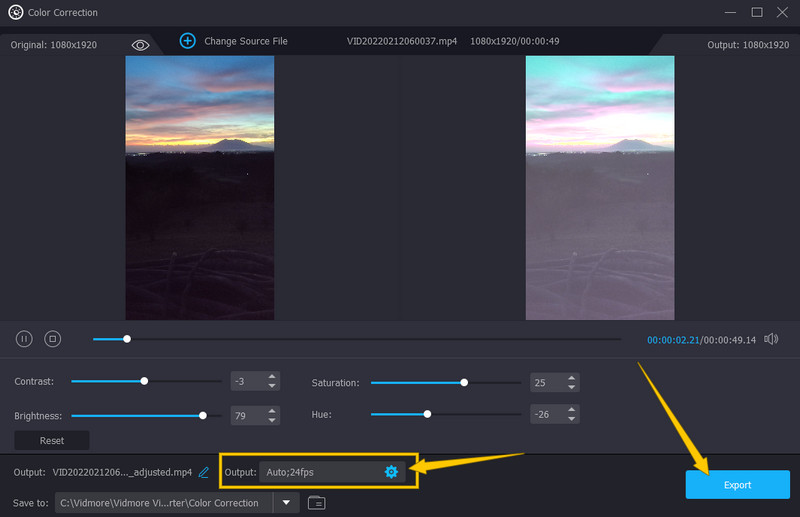The width and height of the screenshot is (800, 517).
Task: Rename output file with pencil icon
Action: click(x=204, y=472)
